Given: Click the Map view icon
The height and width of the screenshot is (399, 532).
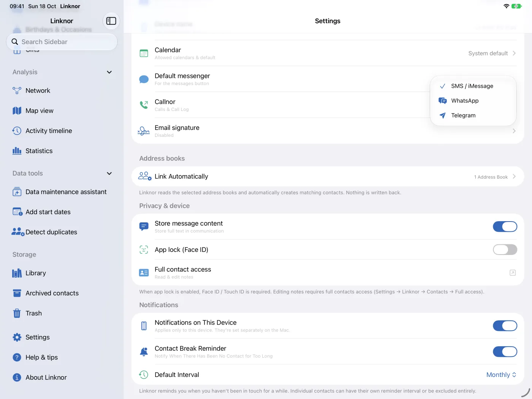Looking at the screenshot, I should 17,111.
